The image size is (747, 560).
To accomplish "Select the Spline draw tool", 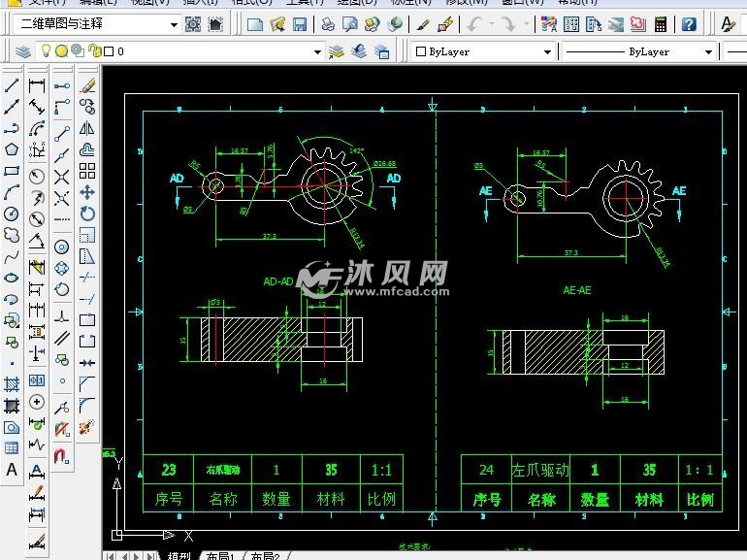I will tap(12, 256).
